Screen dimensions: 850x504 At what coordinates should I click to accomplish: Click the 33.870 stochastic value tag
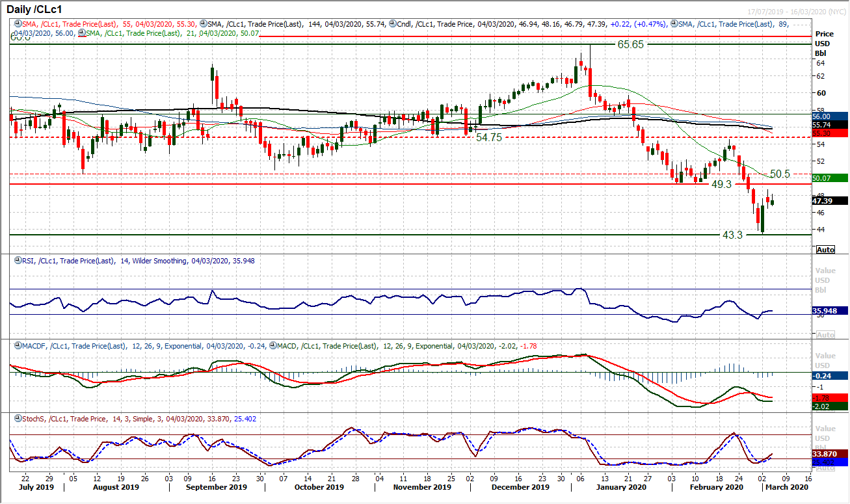point(829,453)
